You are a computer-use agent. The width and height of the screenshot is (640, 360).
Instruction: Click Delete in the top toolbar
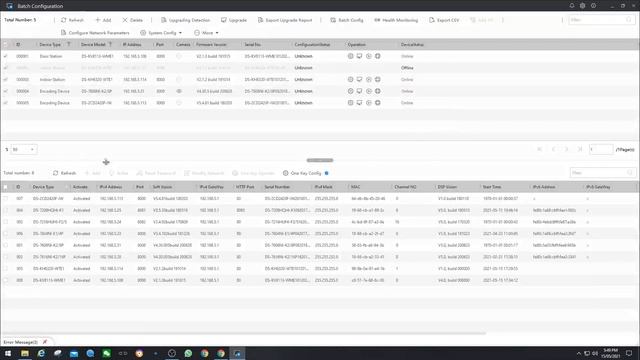(x=132, y=20)
